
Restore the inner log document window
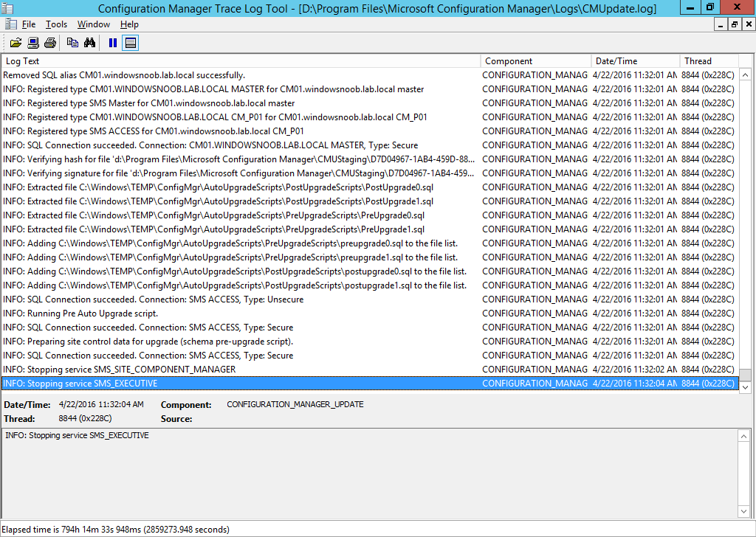pyautogui.click(x=735, y=24)
